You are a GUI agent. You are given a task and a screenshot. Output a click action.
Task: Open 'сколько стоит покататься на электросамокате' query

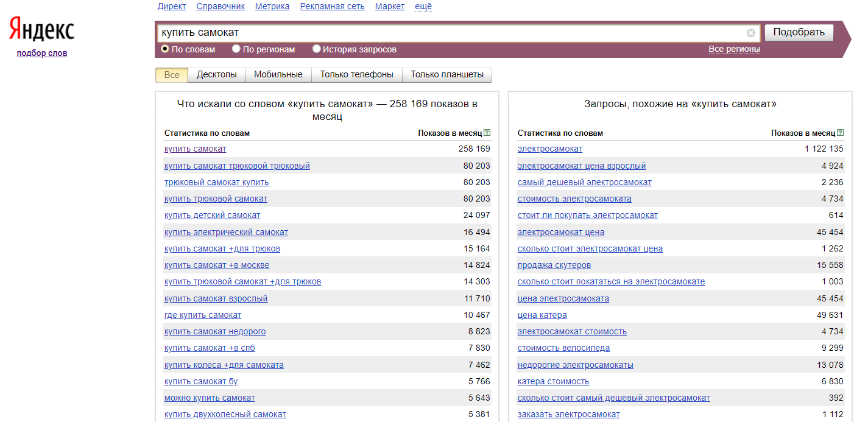pos(611,281)
